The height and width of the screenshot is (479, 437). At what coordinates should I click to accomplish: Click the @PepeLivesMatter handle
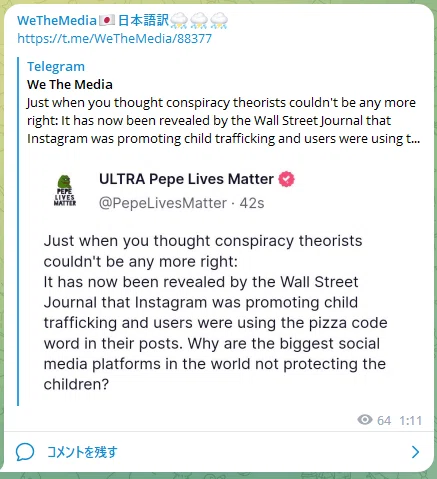(163, 203)
